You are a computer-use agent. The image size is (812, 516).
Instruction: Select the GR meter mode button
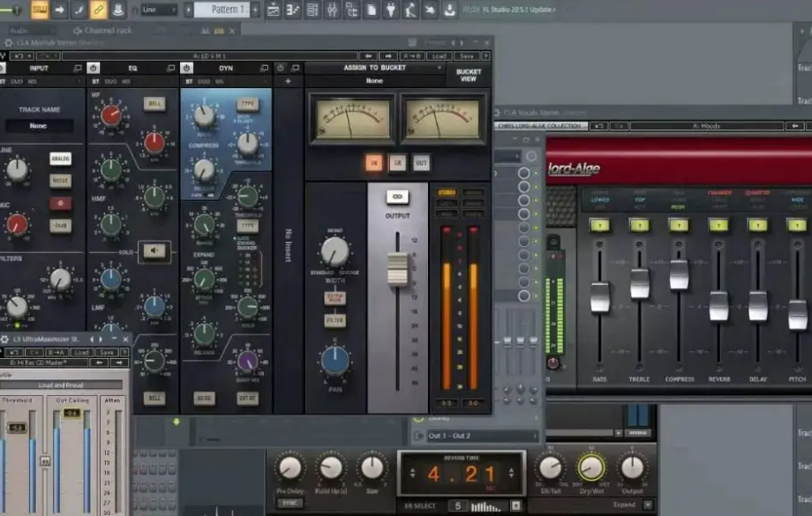398,163
